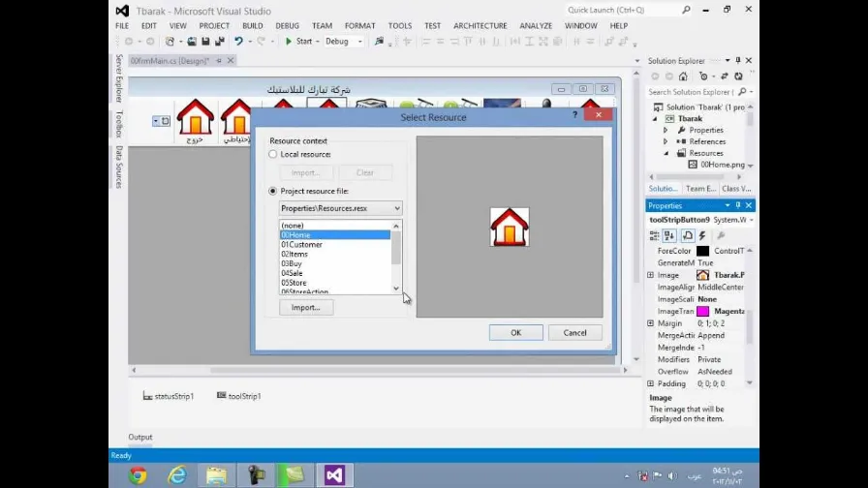868x488 pixels.
Task: Collapse the Resources folder node
Action: 666,153
